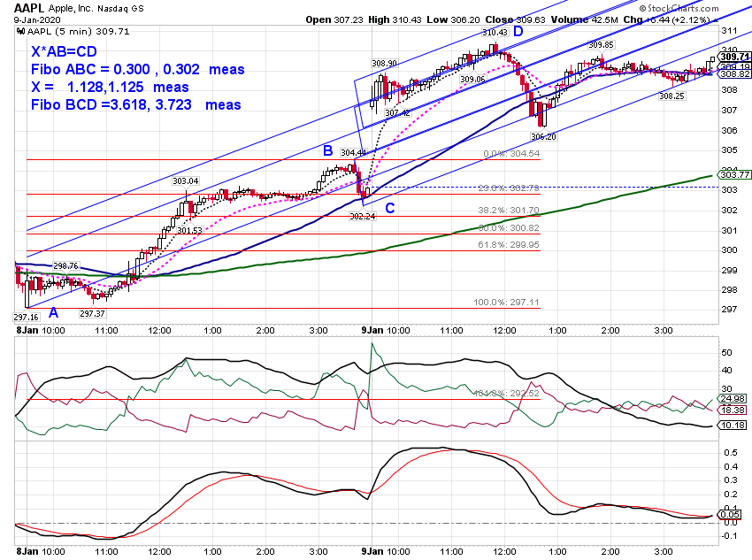Viewport: 752px width, 560px height.
Task: Select the 9-Jan-2020 chart date
Action: click(37, 19)
